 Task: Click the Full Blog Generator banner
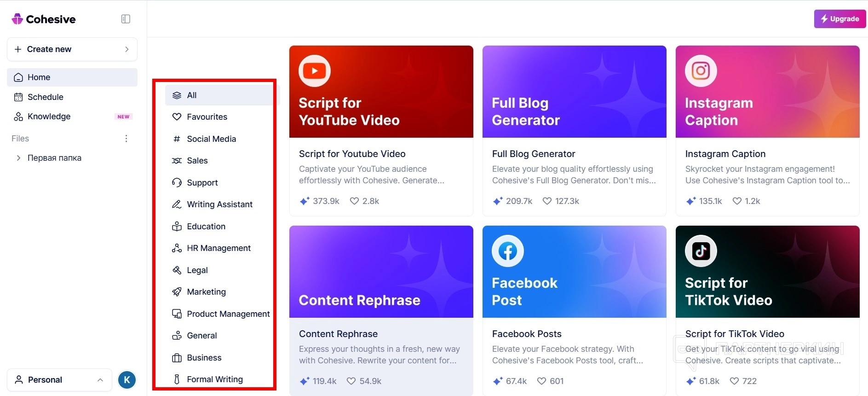575,92
